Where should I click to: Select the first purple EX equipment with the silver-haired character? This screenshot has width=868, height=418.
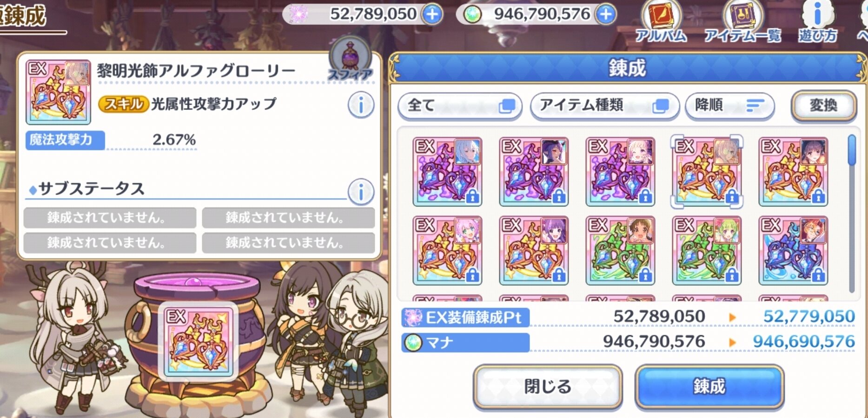click(447, 172)
